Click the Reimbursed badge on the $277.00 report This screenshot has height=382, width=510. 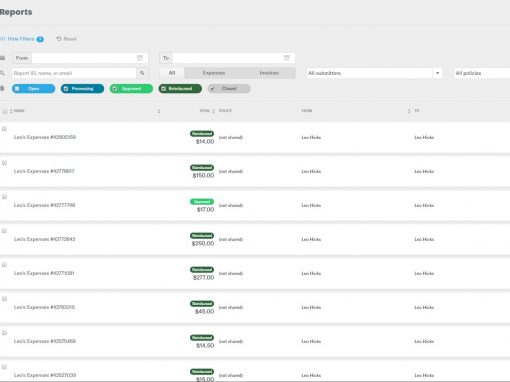point(202,270)
